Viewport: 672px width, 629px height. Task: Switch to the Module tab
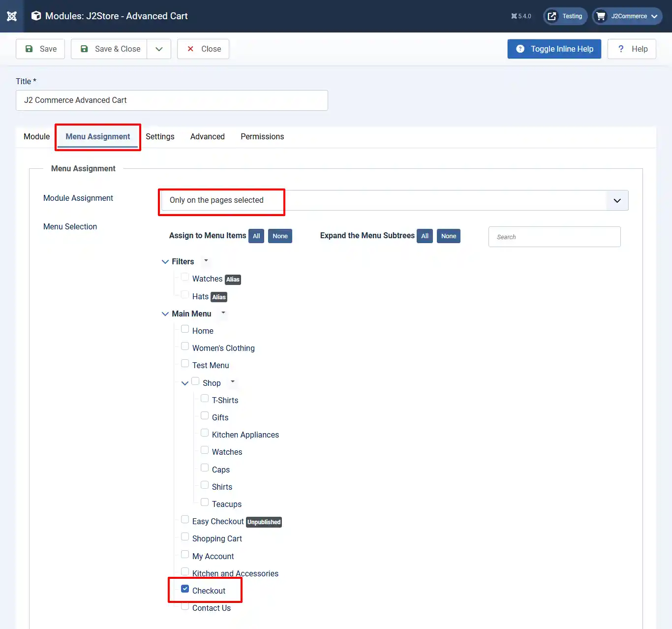[37, 137]
